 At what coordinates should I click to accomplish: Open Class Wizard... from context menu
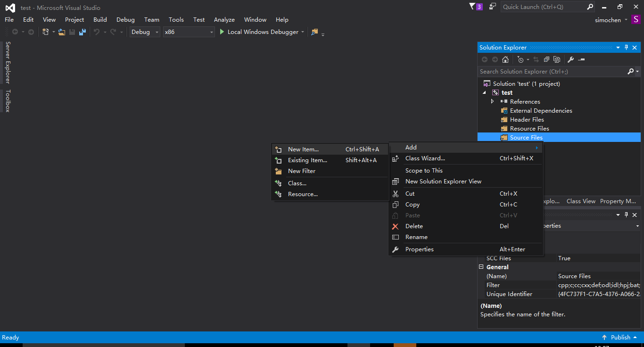point(466,158)
